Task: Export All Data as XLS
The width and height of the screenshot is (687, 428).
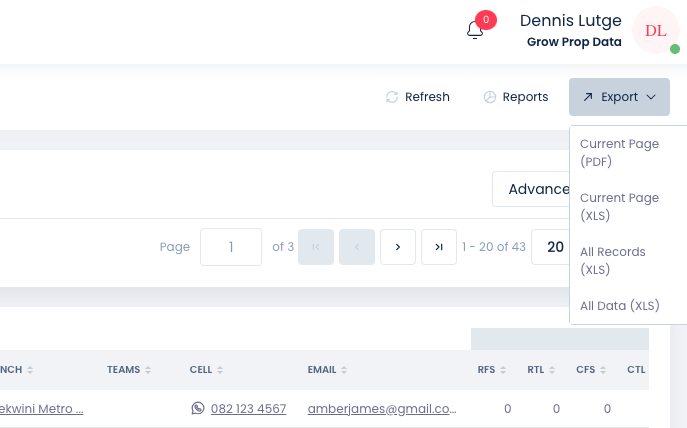Action: [620, 305]
